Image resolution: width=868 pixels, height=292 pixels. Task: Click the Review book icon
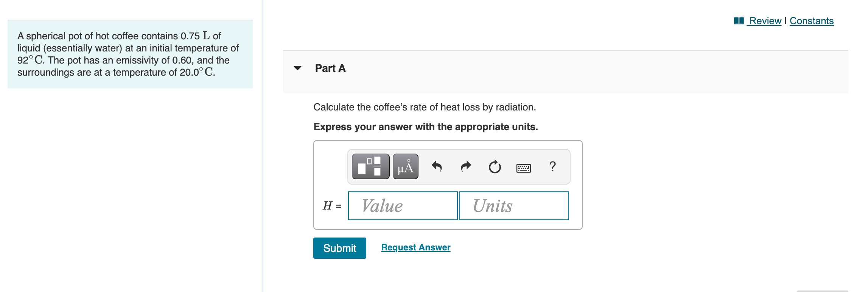(739, 21)
